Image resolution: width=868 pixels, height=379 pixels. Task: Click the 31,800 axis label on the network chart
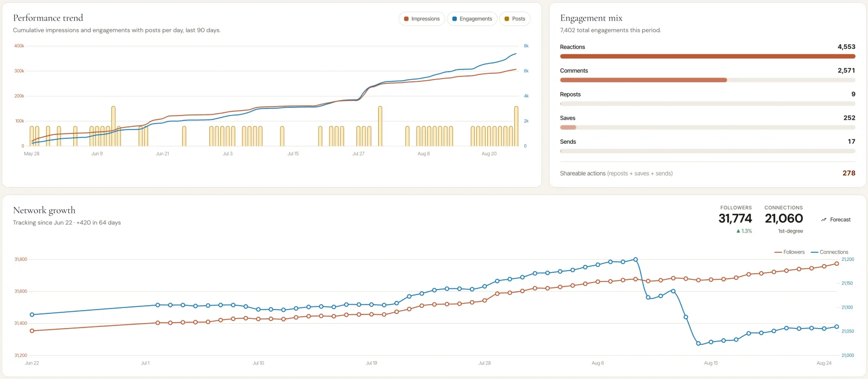21,260
